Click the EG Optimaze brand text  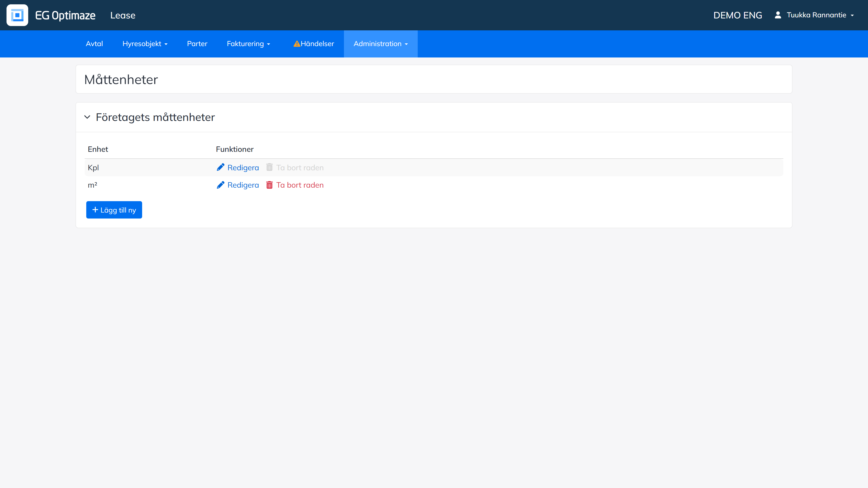pyautogui.click(x=65, y=15)
